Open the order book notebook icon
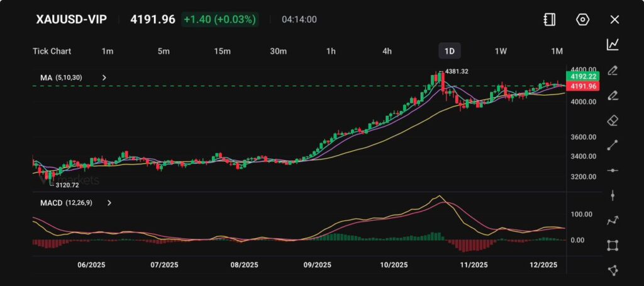 click(x=550, y=20)
